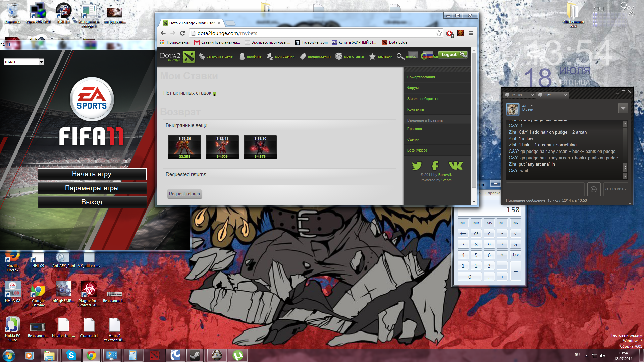This screenshot has width=644, height=362.
Task: Open Приложения apps bookmark
Action: pyautogui.click(x=175, y=42)
